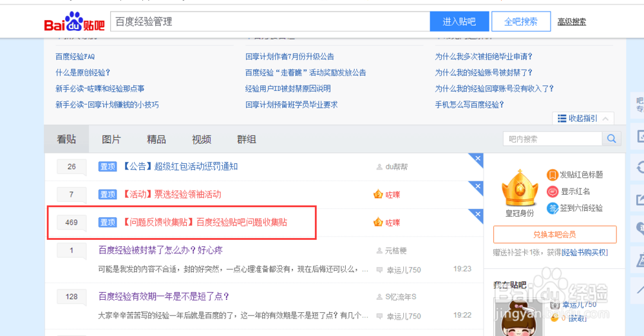
Task: Open 新手必读-咗噗和经验那点事 link
Action: tap(100, 89)
